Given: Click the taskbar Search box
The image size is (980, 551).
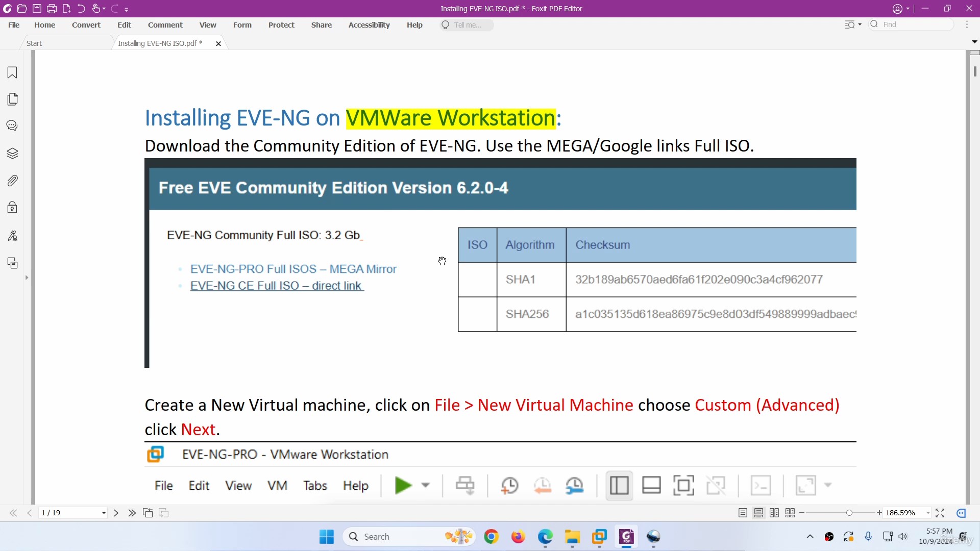Looking at the screenshot, I should tap(408, 537).
